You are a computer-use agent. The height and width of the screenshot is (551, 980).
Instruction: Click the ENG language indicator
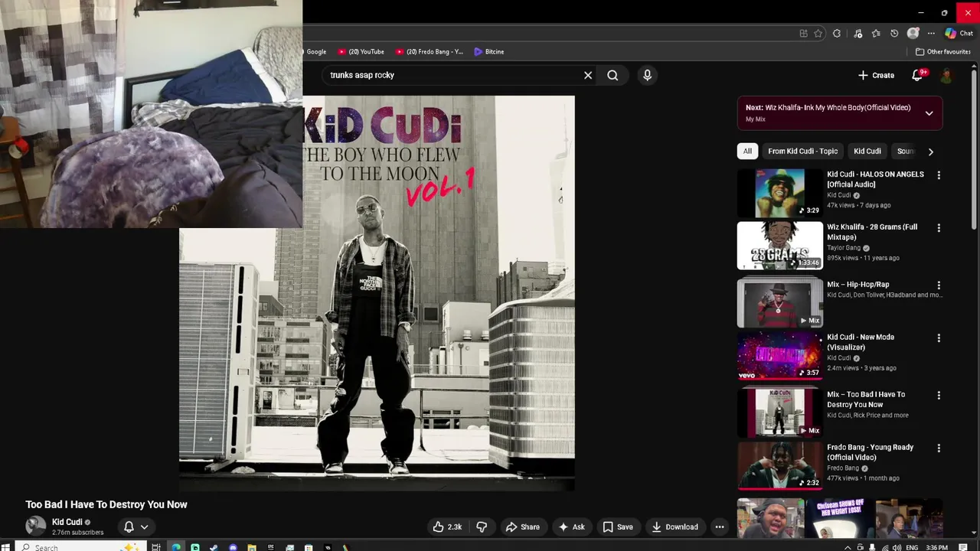[x=912, y=547]
